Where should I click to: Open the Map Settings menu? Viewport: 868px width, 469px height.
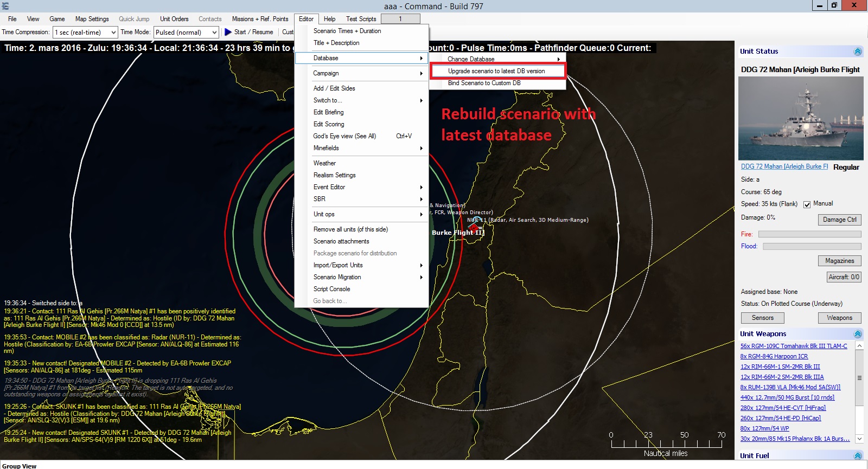point(92,19)
